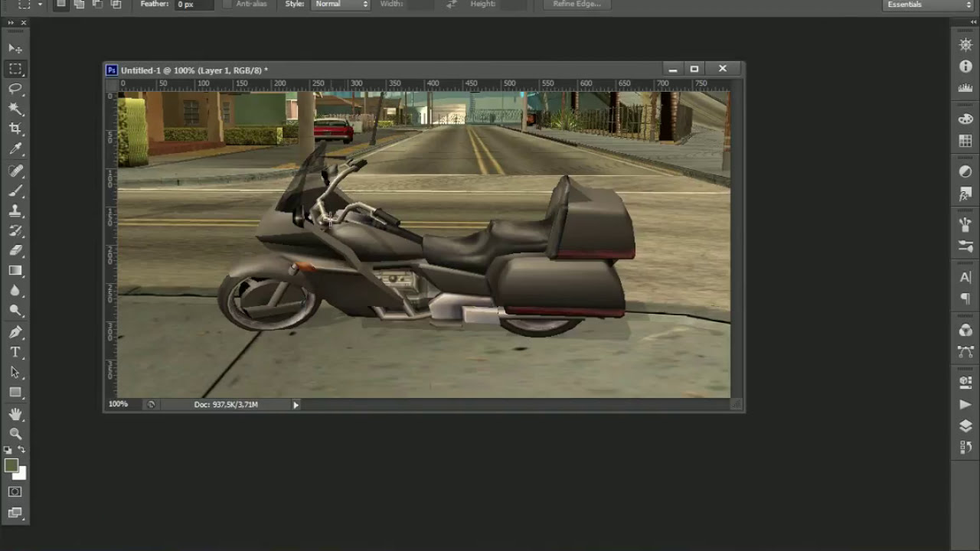This screenshot has width=980, height=551.
Task: Select the Zoom tool
Action: coord(15,434)
